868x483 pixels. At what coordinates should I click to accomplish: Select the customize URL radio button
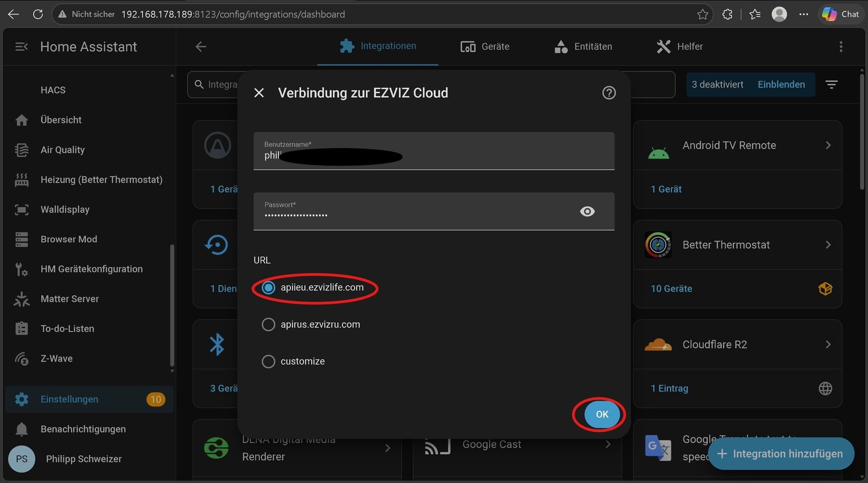(269, 361)
